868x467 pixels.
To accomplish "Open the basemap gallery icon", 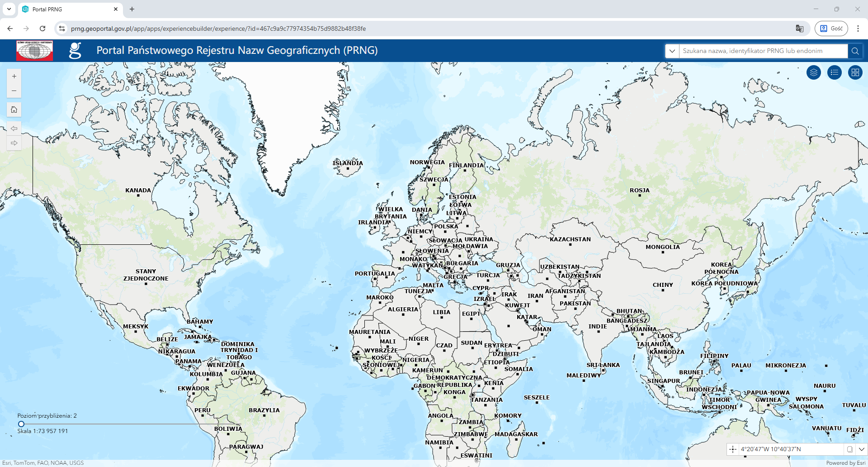I will coord(855,72).
